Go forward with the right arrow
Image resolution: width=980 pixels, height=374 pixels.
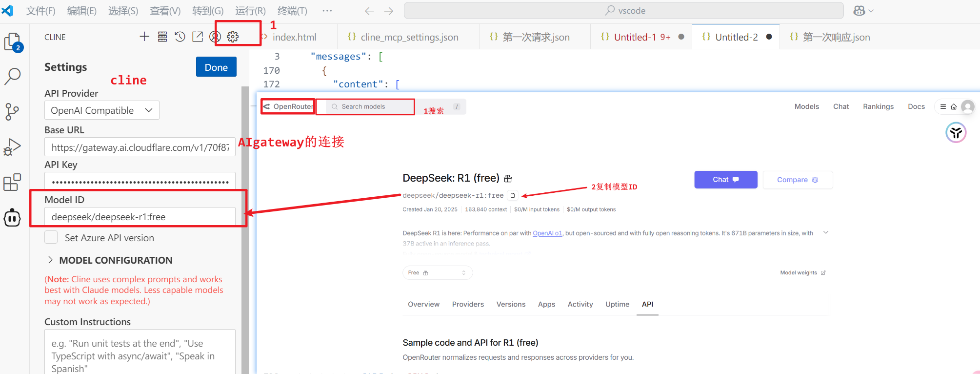click(388, 11)
